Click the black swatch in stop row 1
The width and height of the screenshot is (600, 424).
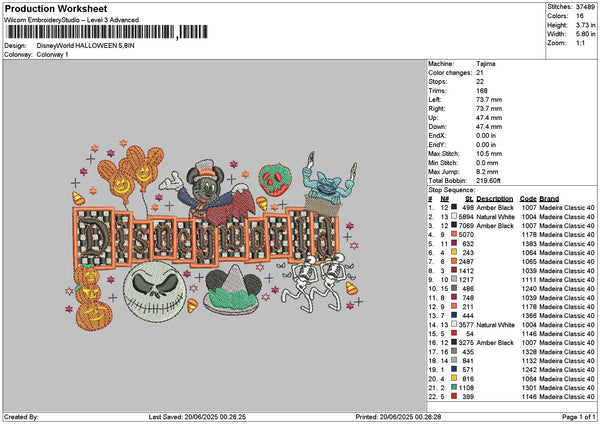pyautogui.click(x=454, y=207)
